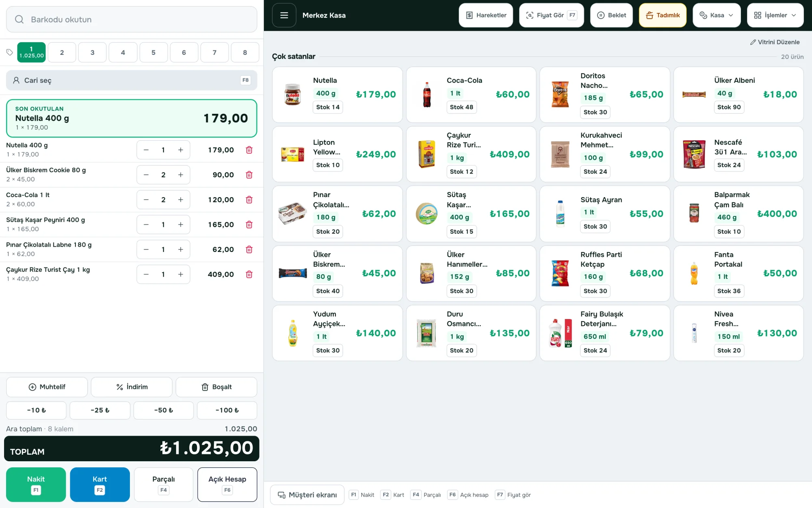
Task: Remove Pınar Çikolatalı Labne from cart
Action: pos(249,250)
